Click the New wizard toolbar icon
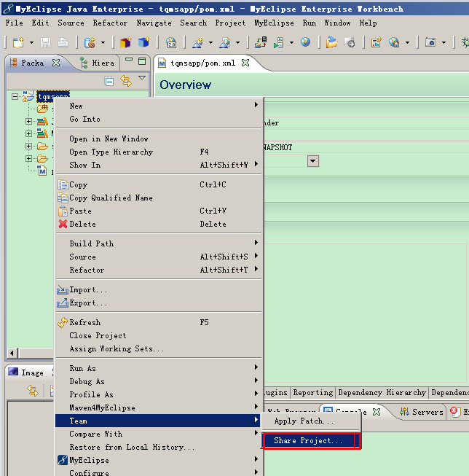 (18, 42)
